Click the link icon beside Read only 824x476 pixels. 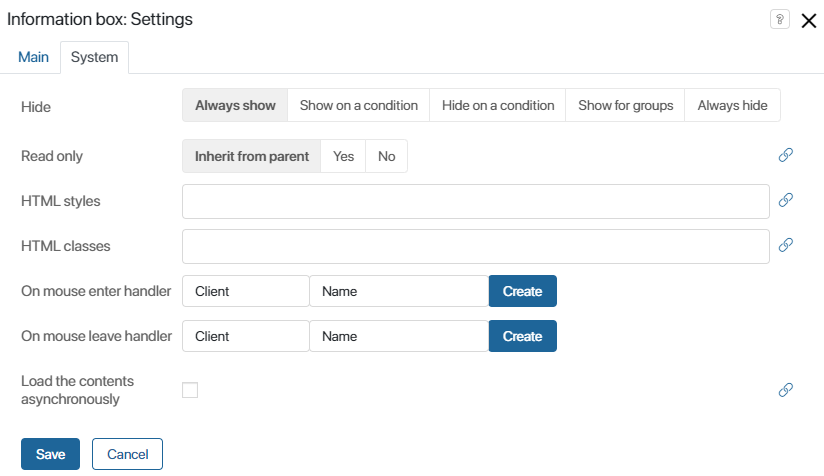click(x=785, y=155)
